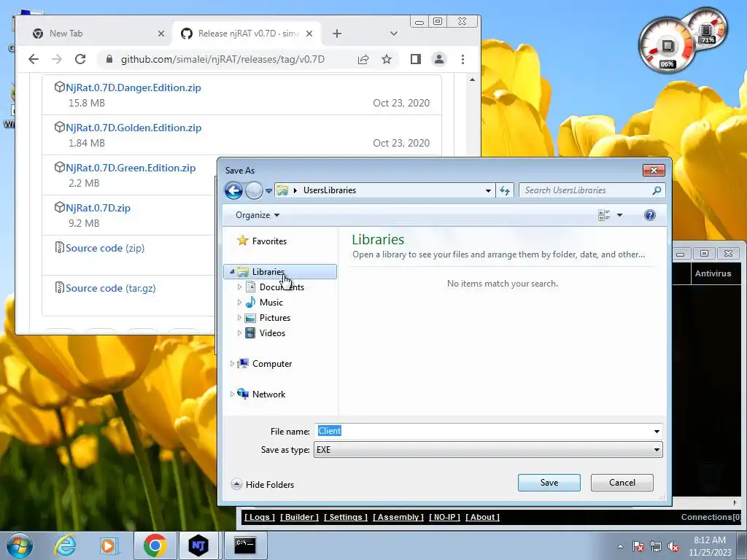Image resolution: width=747 pixels, height=560 pixels.
Task: Open the view options dropdown arrow
Action: coord(619,215)
